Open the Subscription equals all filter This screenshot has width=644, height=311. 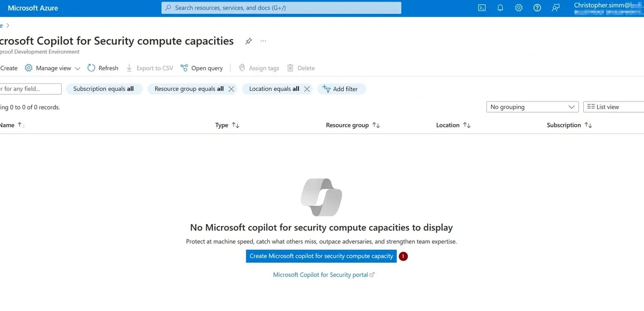tap(104, 89)
